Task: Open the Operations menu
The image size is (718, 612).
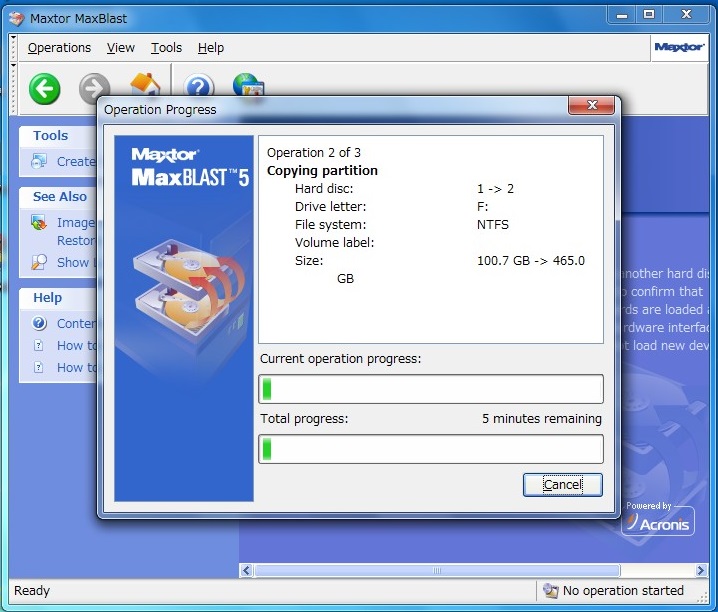Action: 60,48
